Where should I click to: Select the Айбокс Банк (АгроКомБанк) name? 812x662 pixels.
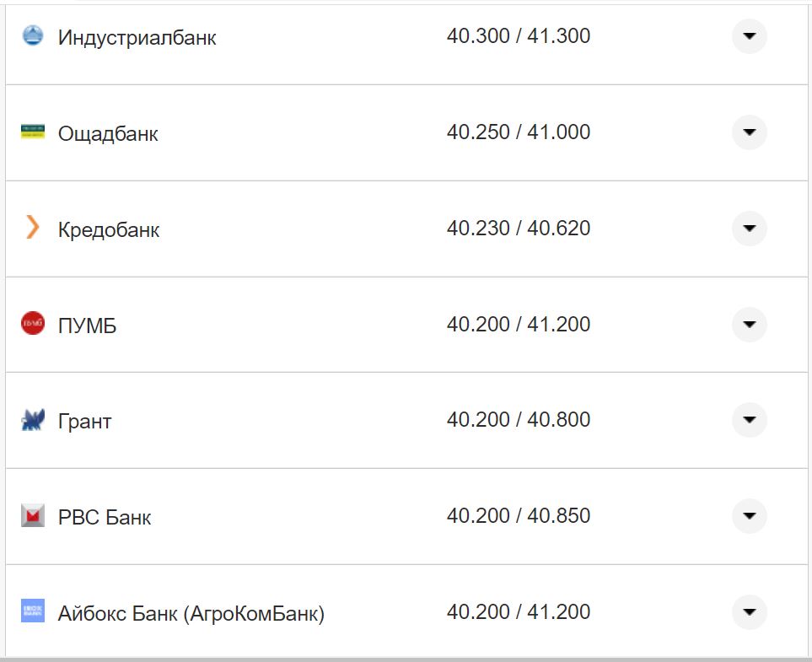(191, 614)
